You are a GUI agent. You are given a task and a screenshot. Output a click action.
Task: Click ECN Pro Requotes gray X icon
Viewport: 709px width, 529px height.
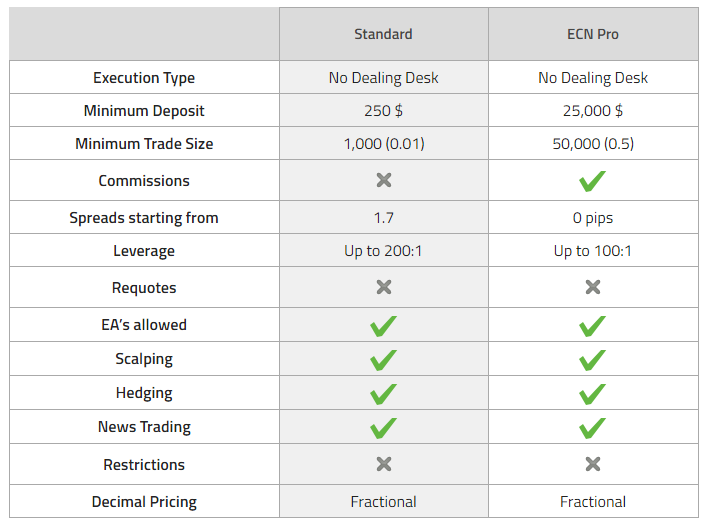click(593, 287)
